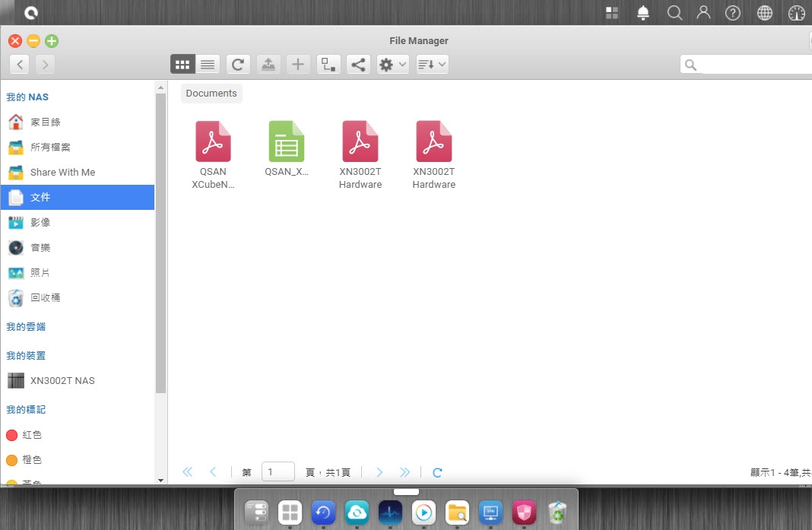Viewport: 812px width, 530px height.
Task: Open the four-squares app in dock
Action: click(x=290, y=513)
